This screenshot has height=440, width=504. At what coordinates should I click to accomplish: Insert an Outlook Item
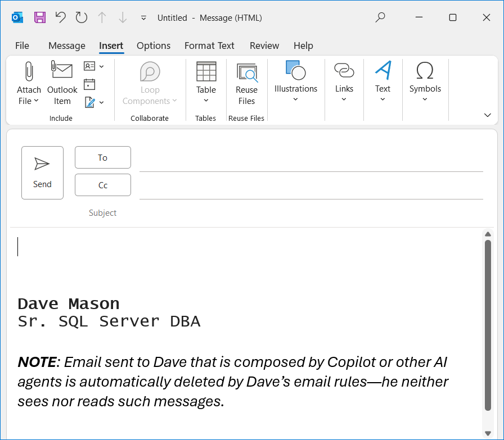click(x=62, y=83)
